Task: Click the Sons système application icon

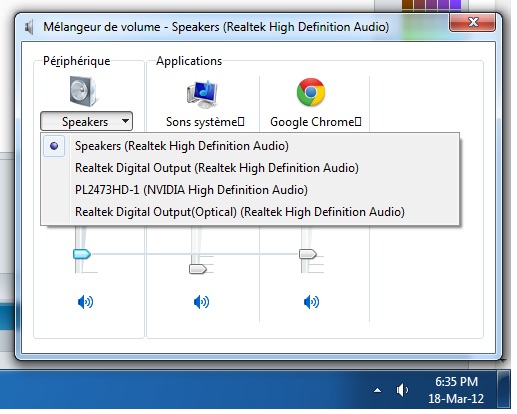Action: pos(203,94)
